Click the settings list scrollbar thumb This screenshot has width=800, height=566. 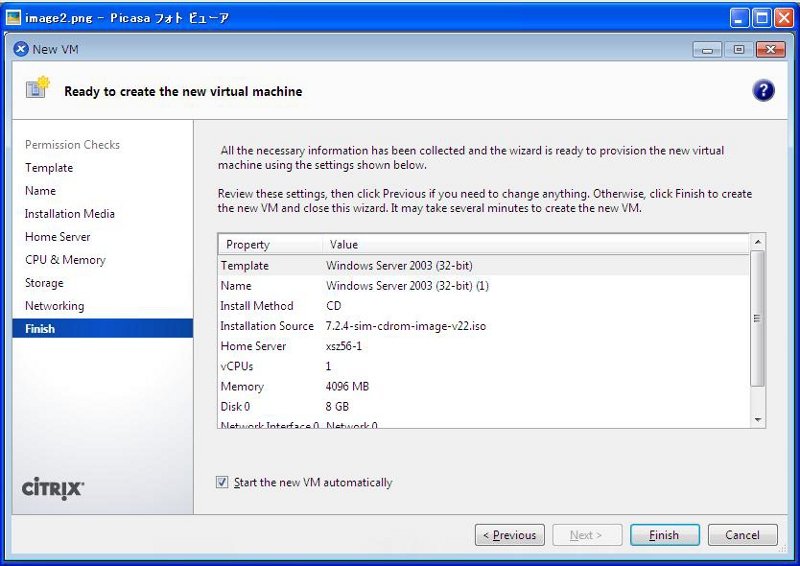click(758, 318)
